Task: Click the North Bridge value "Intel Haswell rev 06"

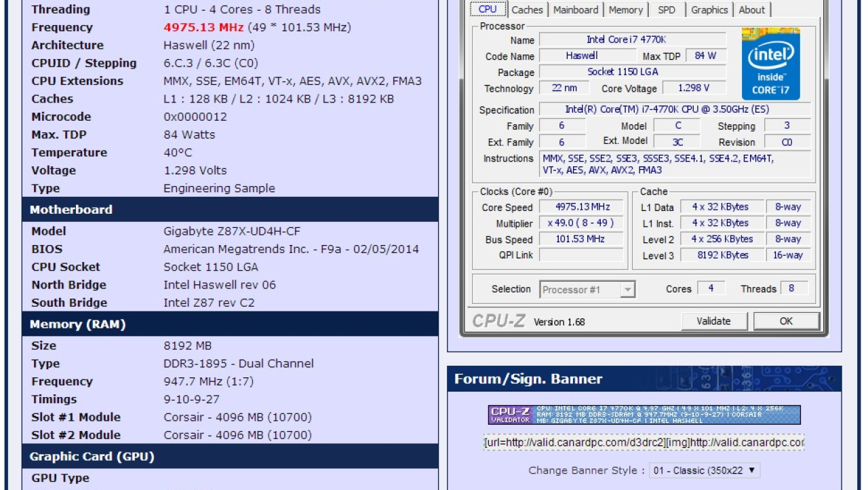Action: click(x=220, y=285)
